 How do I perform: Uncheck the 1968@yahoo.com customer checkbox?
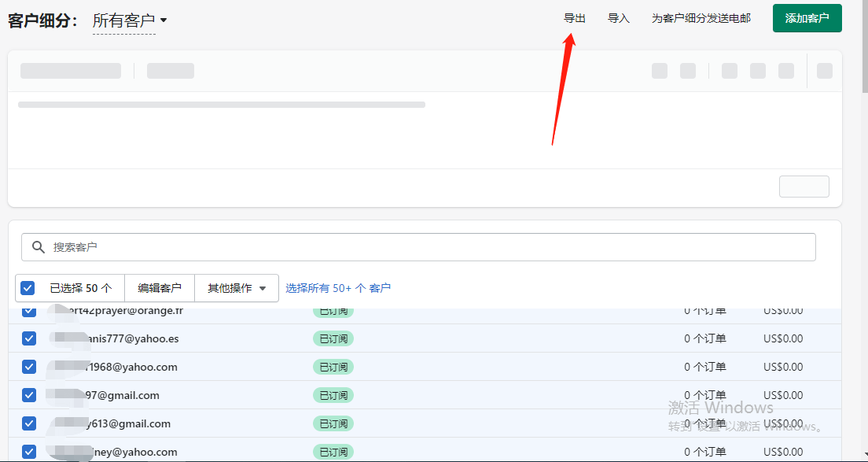pyautogui.click(x=29, y=367)
